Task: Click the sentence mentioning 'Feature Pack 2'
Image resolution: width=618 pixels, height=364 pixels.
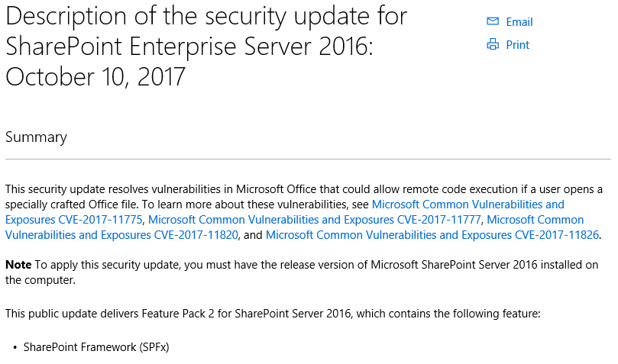Action: point(273,314)
